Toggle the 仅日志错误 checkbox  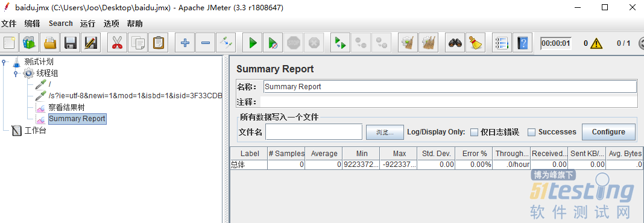475,132
